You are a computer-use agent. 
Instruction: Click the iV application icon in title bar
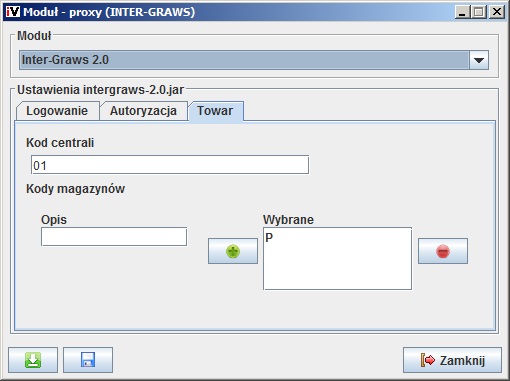(13, 12)
